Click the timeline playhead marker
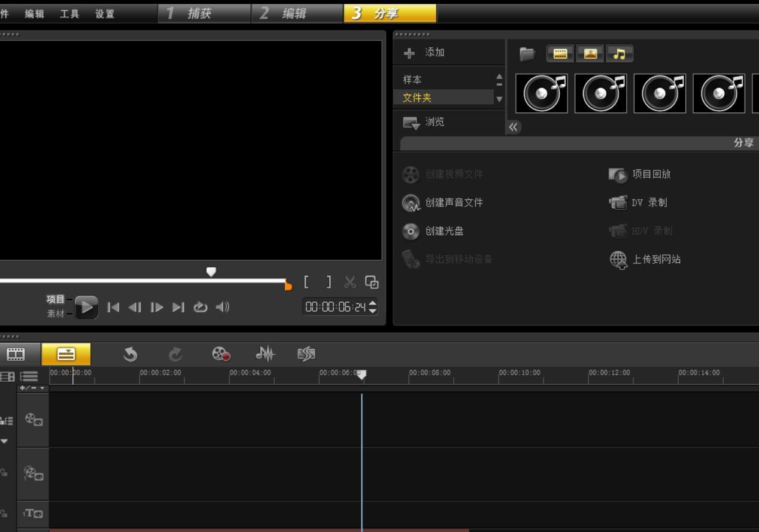This screenshot has height=532, width=759. coord(362,375)
